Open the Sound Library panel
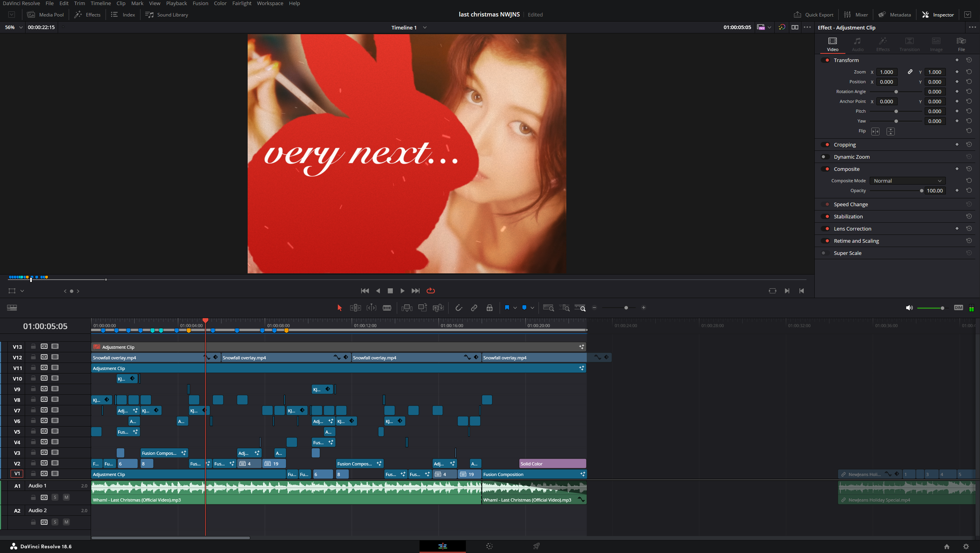Image resolution: width=980 pixels, height=553 pixels. [x=167, y=15]
